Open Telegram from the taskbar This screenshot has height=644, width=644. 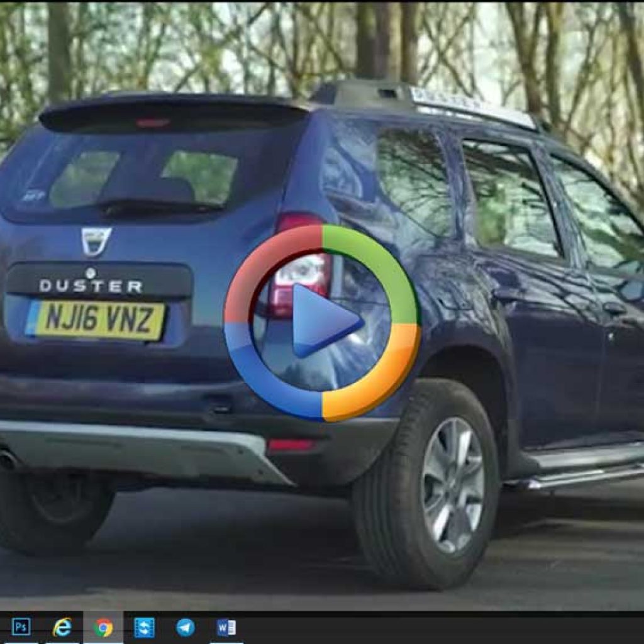(185, 627)
